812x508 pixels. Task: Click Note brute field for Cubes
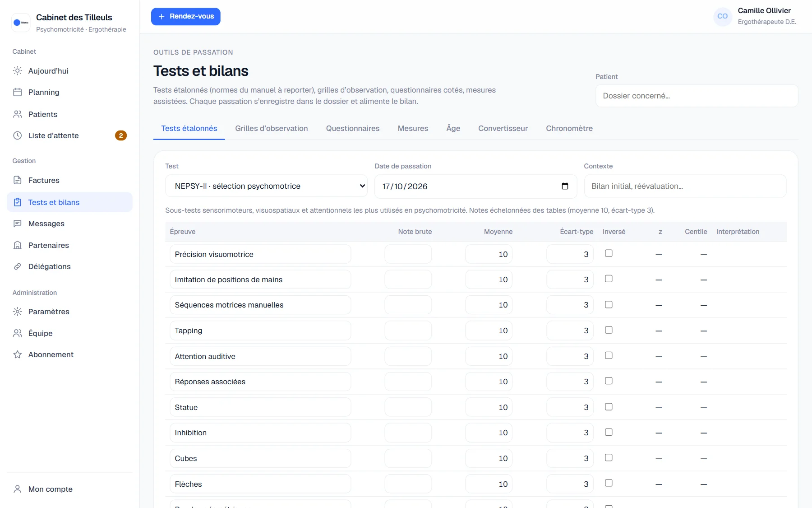pyautogui.click(x=408, y=458)
